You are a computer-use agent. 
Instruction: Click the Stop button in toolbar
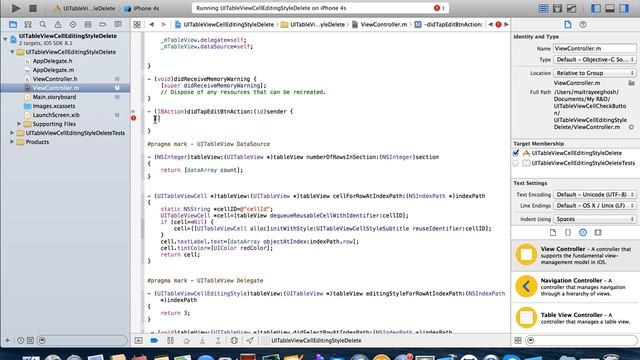[x=33, y=8]
